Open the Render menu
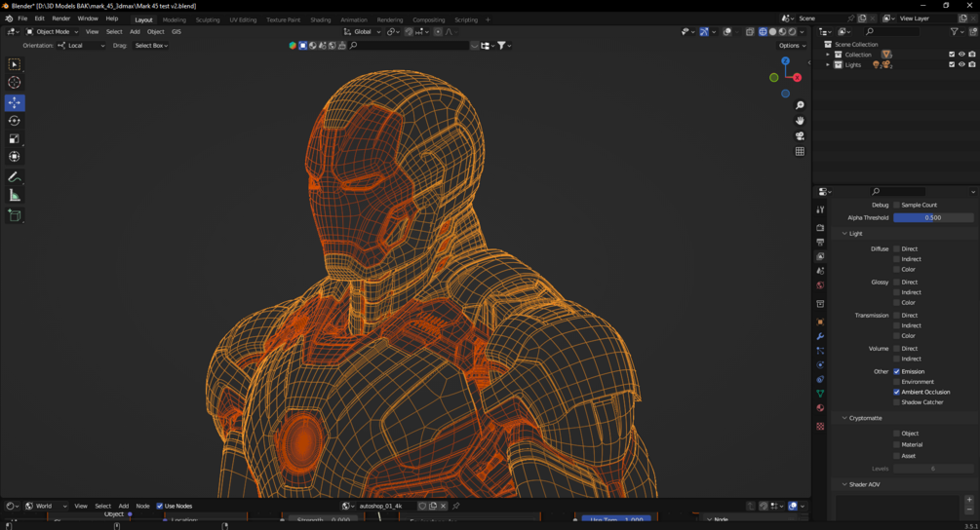Image resolution: width=980 pixels, height=530 pixels. pos(60,19)
